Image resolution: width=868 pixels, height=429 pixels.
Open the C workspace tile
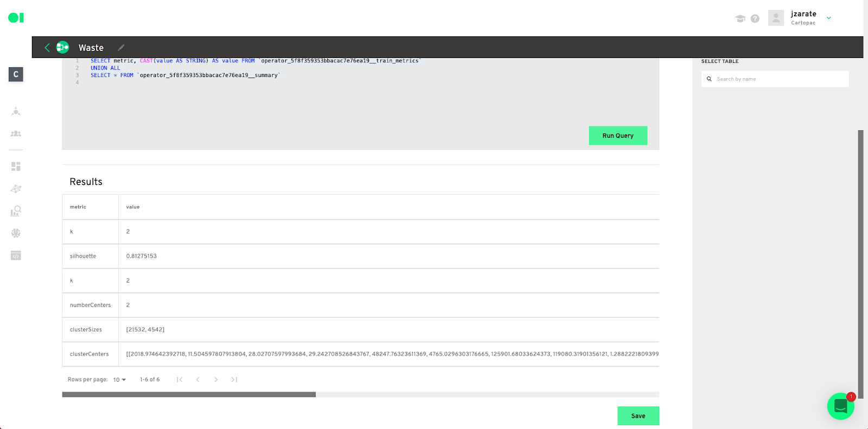(x=16, y=74)
